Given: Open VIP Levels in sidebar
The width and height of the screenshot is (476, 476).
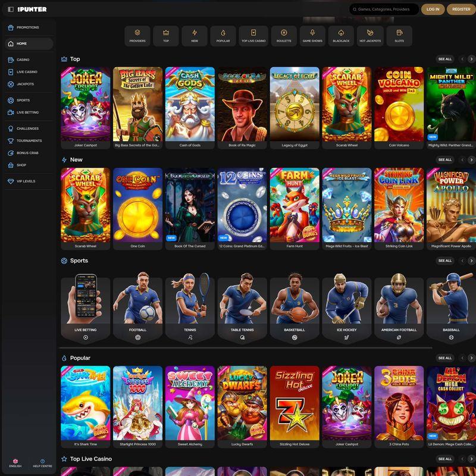Looking at the screenshot, I should click(28, 181).
